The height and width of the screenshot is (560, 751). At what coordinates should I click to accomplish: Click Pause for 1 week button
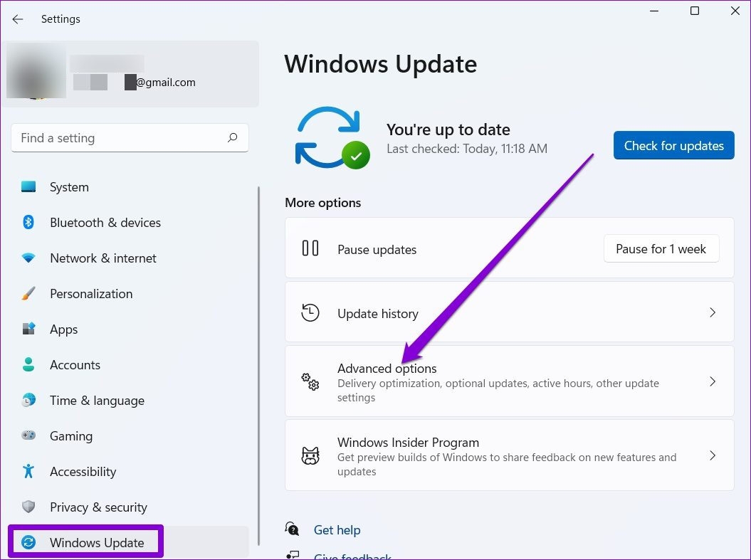[x=661, y=249]
